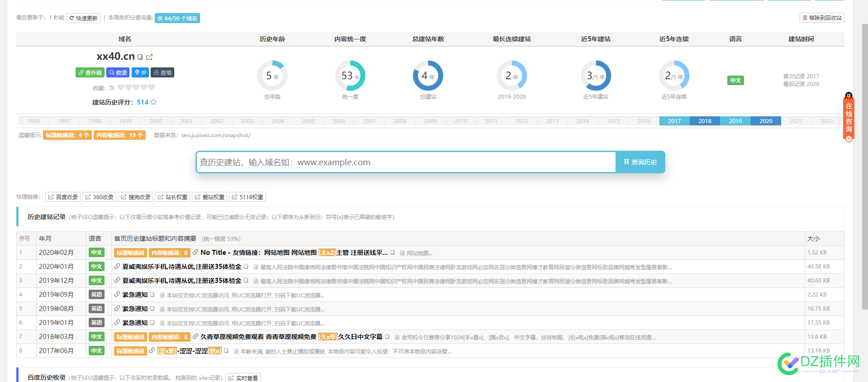
Task: Click the 快速更新 refresh button
Action: [83, 18]
